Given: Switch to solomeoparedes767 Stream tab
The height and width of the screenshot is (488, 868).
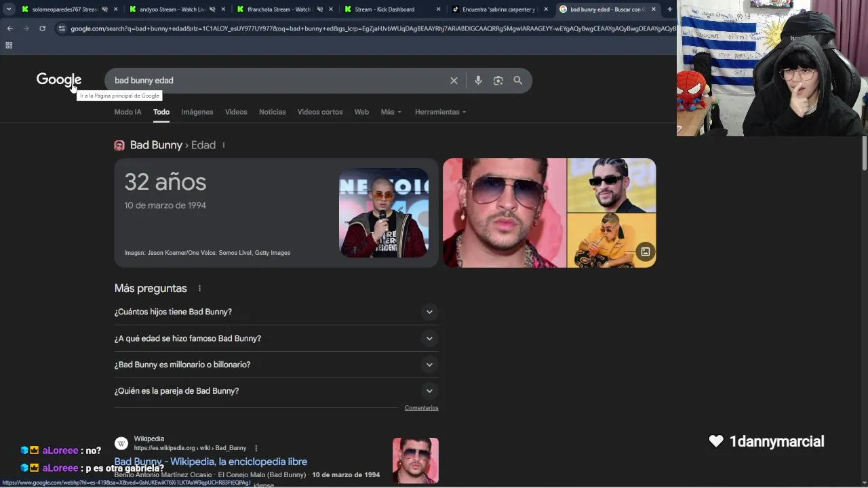Looking at the screenshot, I should [65, 9].
